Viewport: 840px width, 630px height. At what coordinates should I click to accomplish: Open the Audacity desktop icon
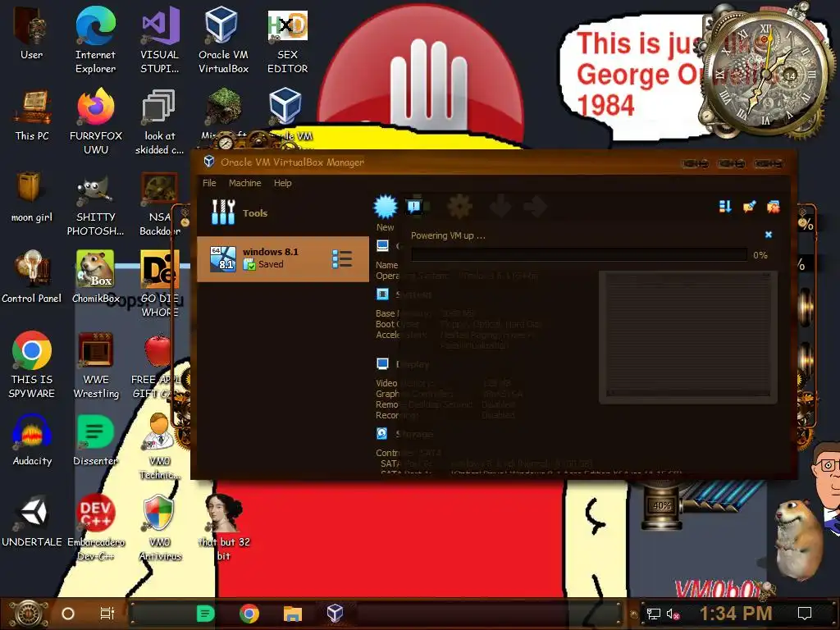tap(32, 440)
